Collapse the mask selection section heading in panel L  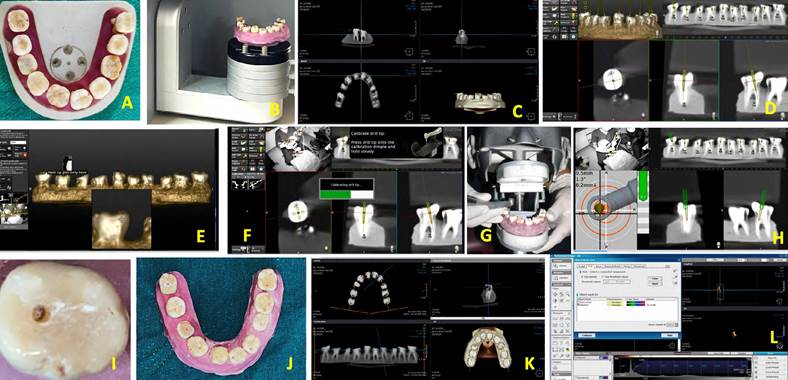tap(580, 272)
